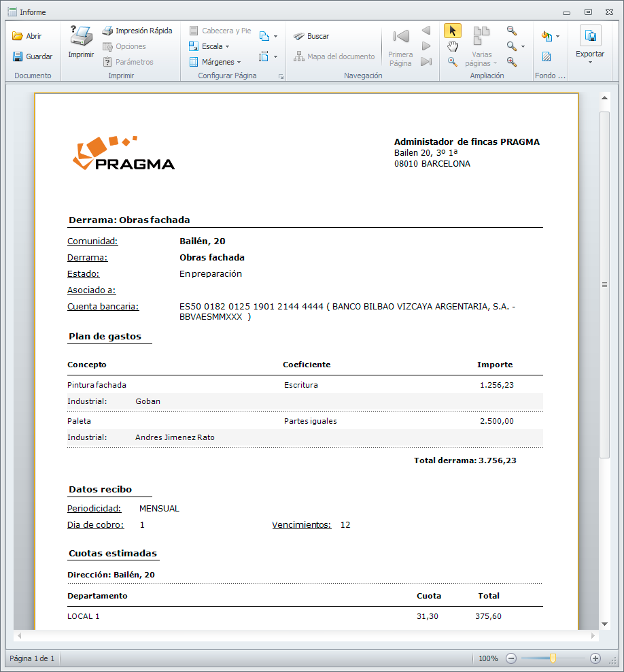The width and height of the screenshot is (624, 672).
Task: Increase zoom with status bar plus button
Action: (x=595, y=658)
